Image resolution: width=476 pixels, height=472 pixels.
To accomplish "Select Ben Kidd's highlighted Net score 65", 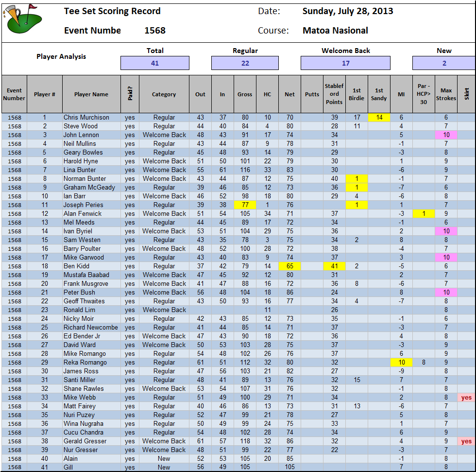I will (x=289, y=266).
